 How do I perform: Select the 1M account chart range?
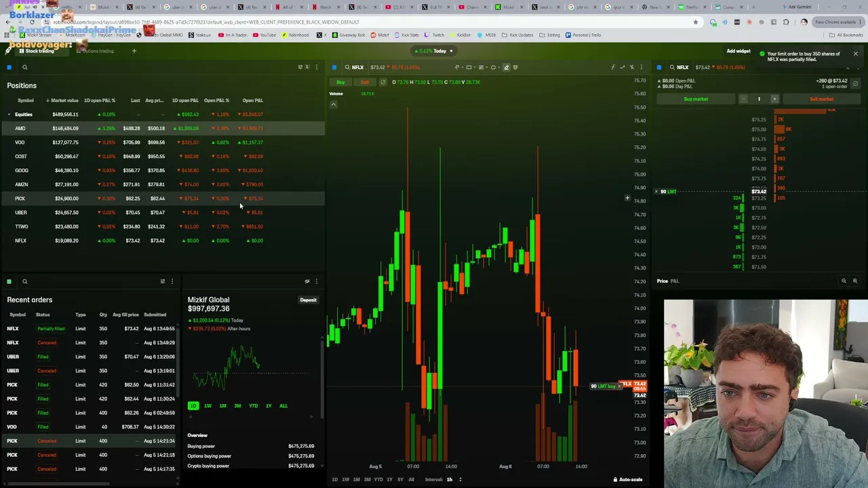click(222, 406)
